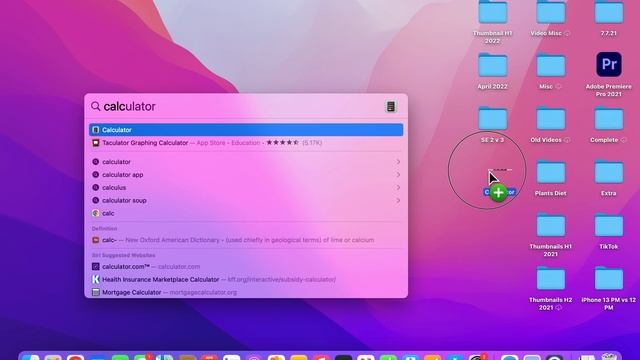The height and width of the screenshot is (360, 640).
Task: Choose the 'calculus' search suggestion
Action: pos(246,188)
